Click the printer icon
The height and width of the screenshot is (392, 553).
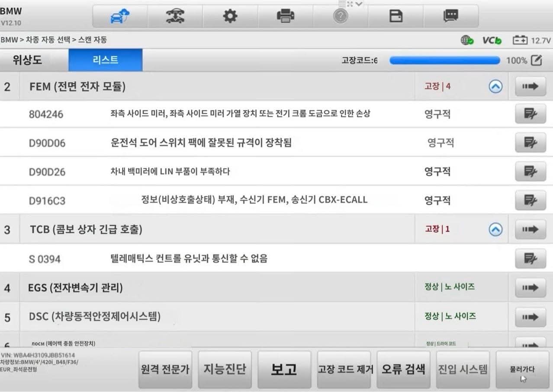click(x=285, y=16)
